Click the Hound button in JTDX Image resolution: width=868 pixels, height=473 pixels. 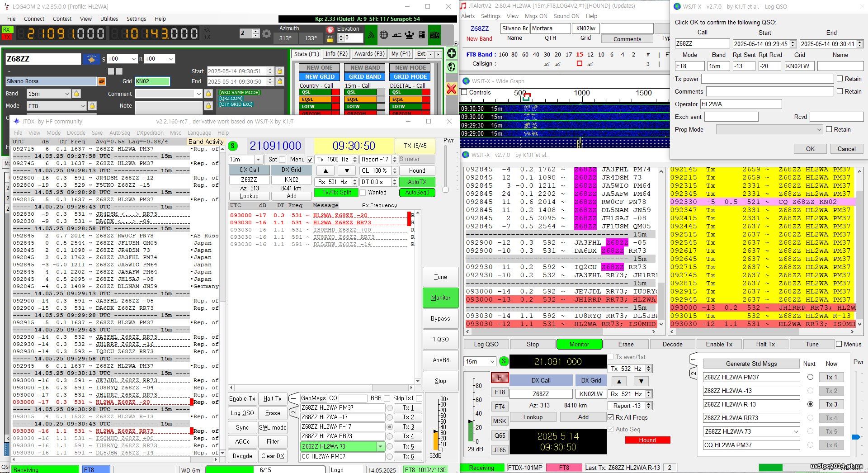point(417,170)
